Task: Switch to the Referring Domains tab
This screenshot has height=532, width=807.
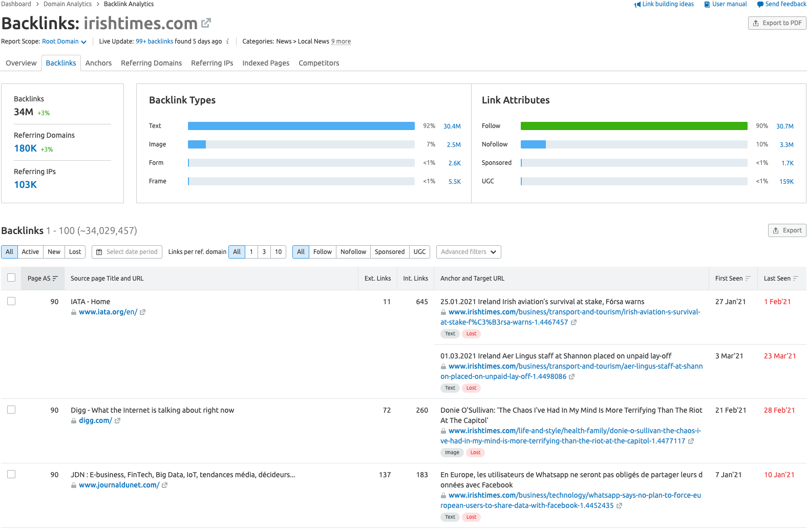Action: click(x=152, y=63)
